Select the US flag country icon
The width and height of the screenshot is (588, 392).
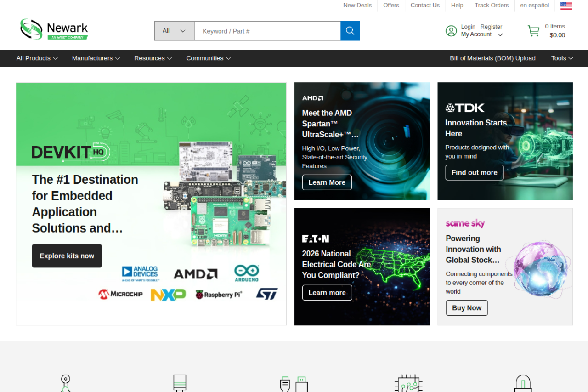566,6
